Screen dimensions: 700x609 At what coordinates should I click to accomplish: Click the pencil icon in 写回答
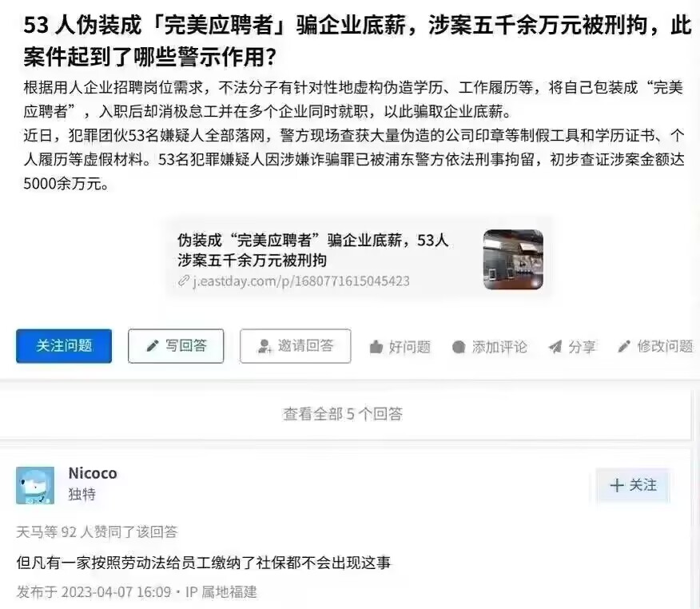(x=153, y=346)
